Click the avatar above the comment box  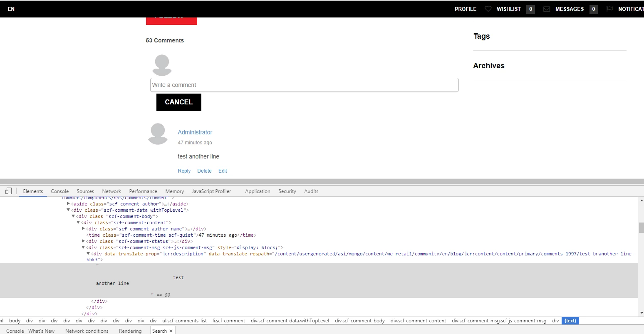pyautogui.click(x=162, y=65)
